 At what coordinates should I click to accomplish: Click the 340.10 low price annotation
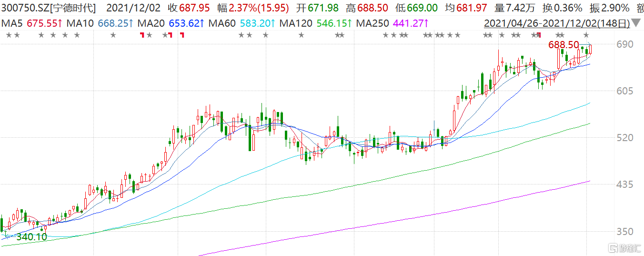click(31, 236)
